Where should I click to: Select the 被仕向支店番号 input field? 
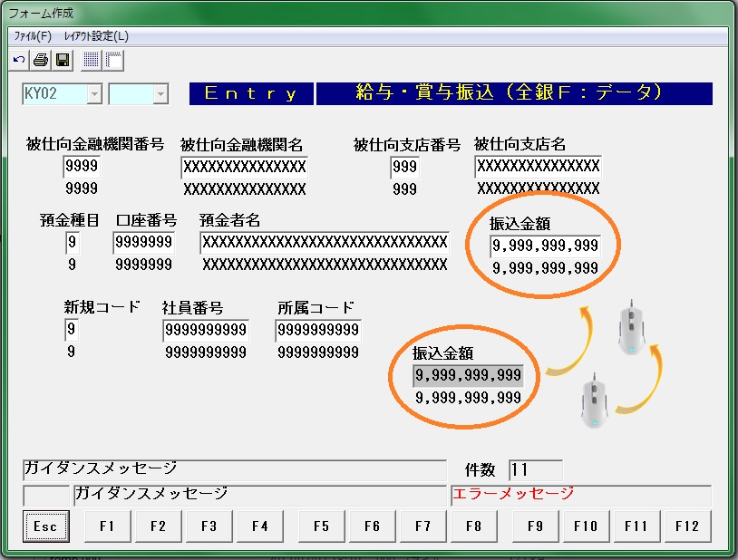[x=404, y=167]
